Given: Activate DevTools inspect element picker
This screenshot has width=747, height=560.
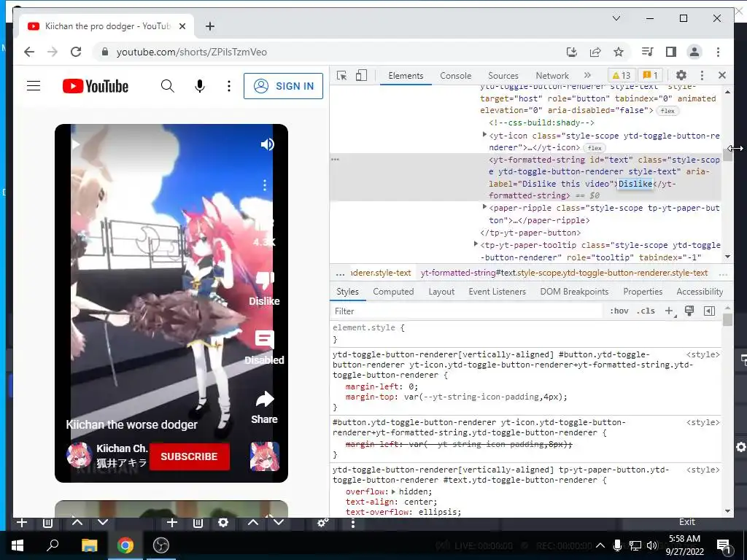Looking at the screenshot, I should pyautogui.click(x=341, y=75).
